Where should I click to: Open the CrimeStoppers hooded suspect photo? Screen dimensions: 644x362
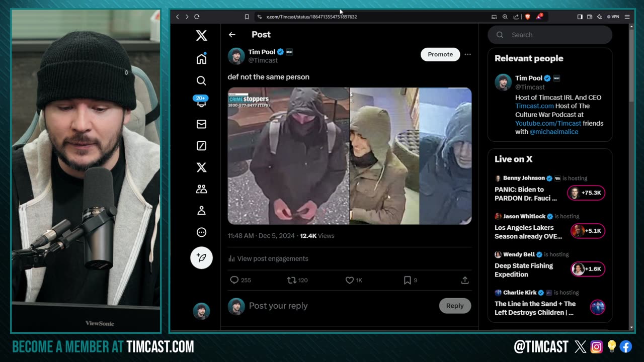point(288,156)
